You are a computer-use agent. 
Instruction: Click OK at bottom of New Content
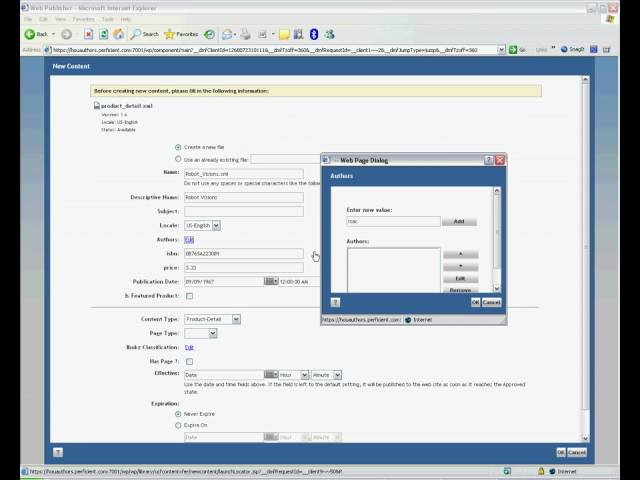click(560, 452)
